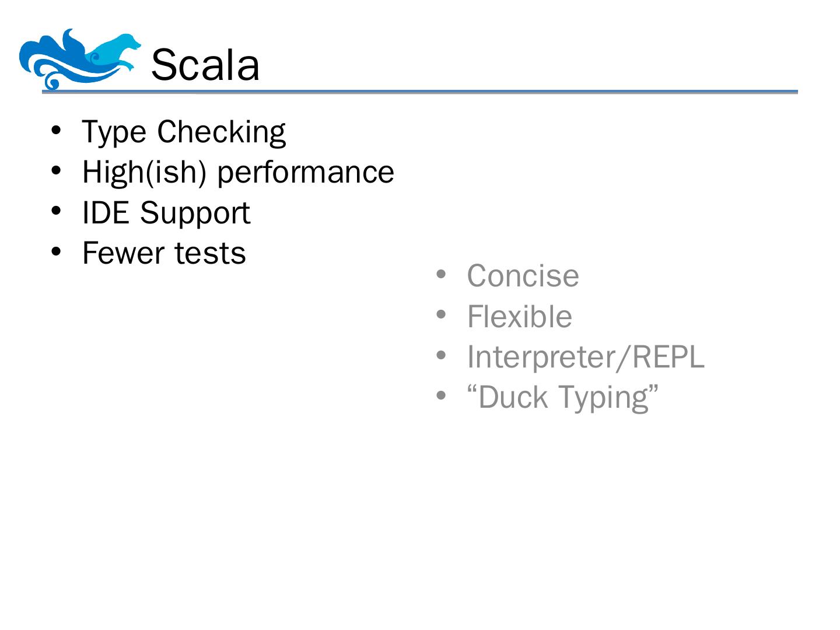
Task: Click the blue line under the title
Action: (x=420, y=92)
